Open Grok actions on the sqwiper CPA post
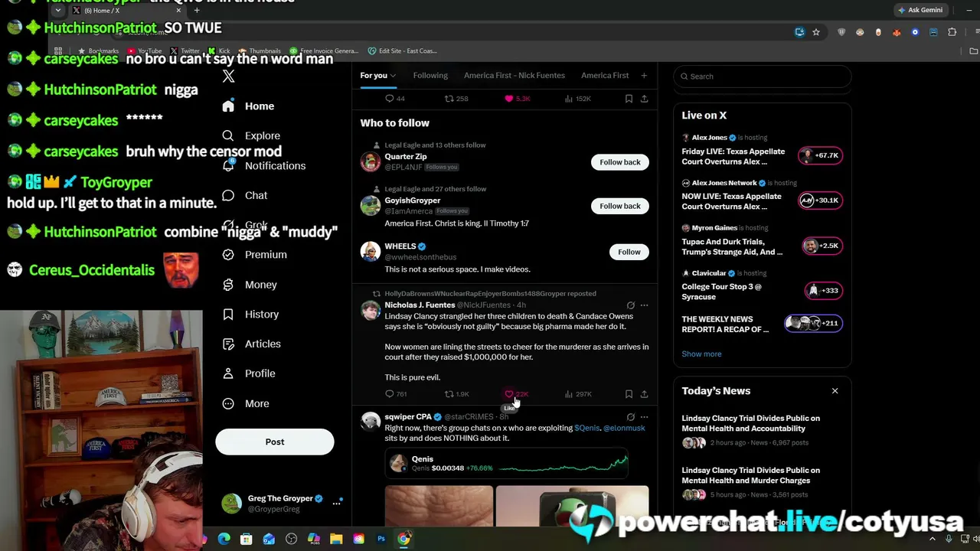The image size is (980, 551). click(630, 417)
